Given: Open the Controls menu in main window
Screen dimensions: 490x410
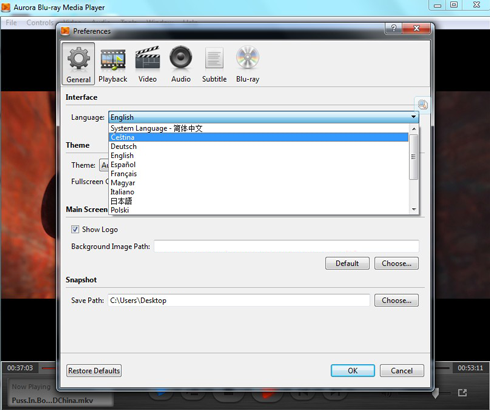Looking at the screenshot, I should click(40, 23).
